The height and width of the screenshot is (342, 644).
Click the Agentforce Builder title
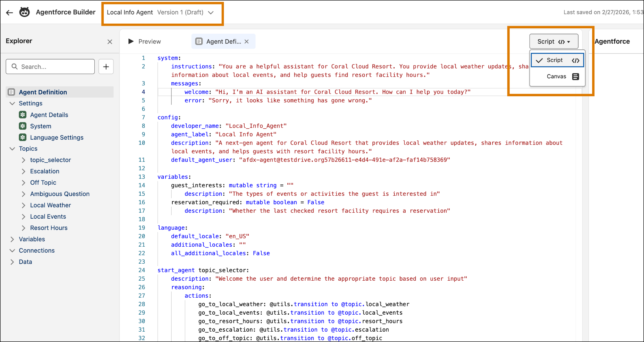point(65,12)
